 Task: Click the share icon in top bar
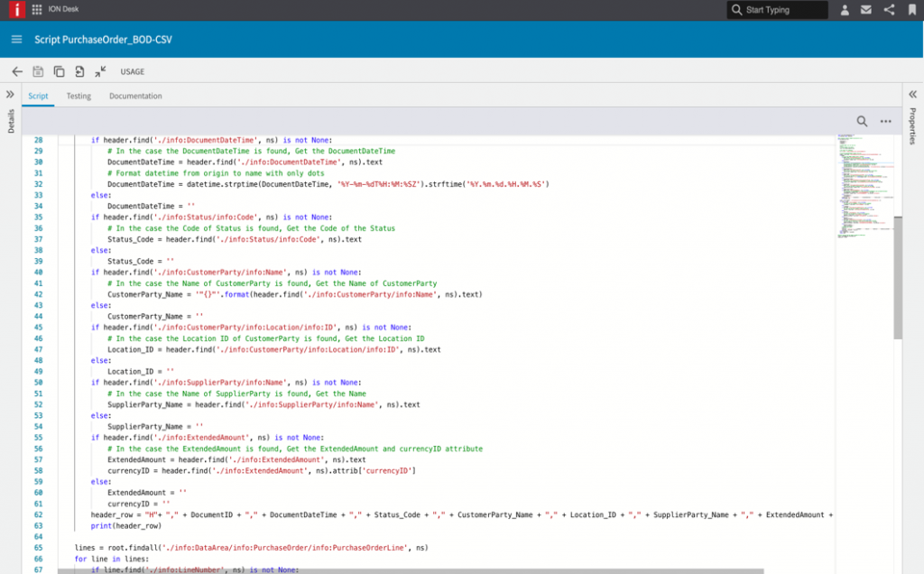889,10
